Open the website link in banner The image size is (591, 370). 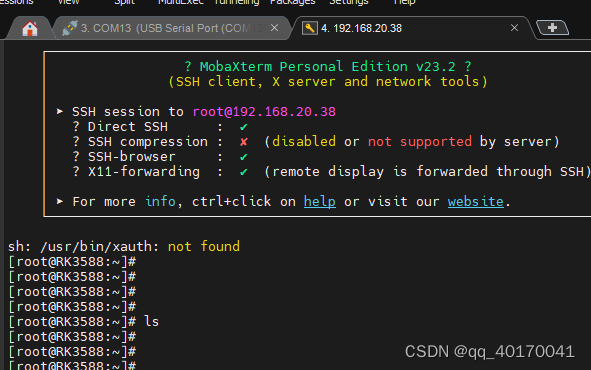coord(476,202)
